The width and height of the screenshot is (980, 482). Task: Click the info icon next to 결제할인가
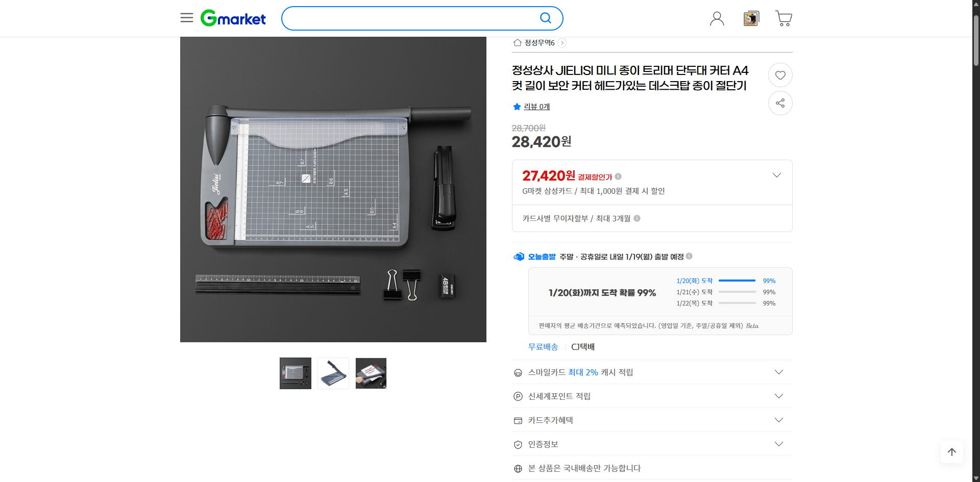618,176
